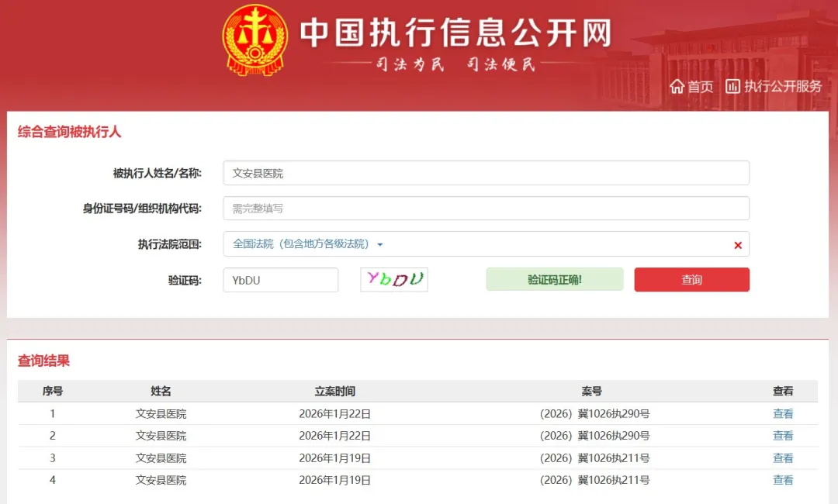The image size is (838, 504).
Task: Select 文安县医院 name in row 4
Action: 161,480
